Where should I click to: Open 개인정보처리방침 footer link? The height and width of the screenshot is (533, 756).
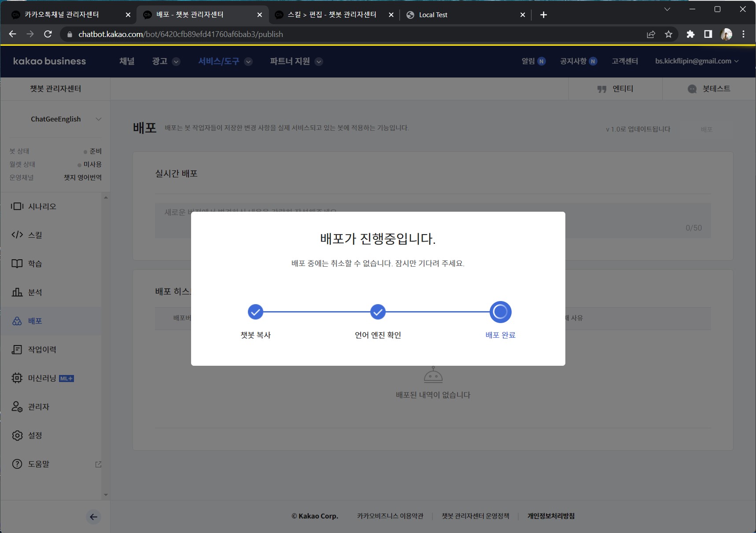click(x=551, y=516)
